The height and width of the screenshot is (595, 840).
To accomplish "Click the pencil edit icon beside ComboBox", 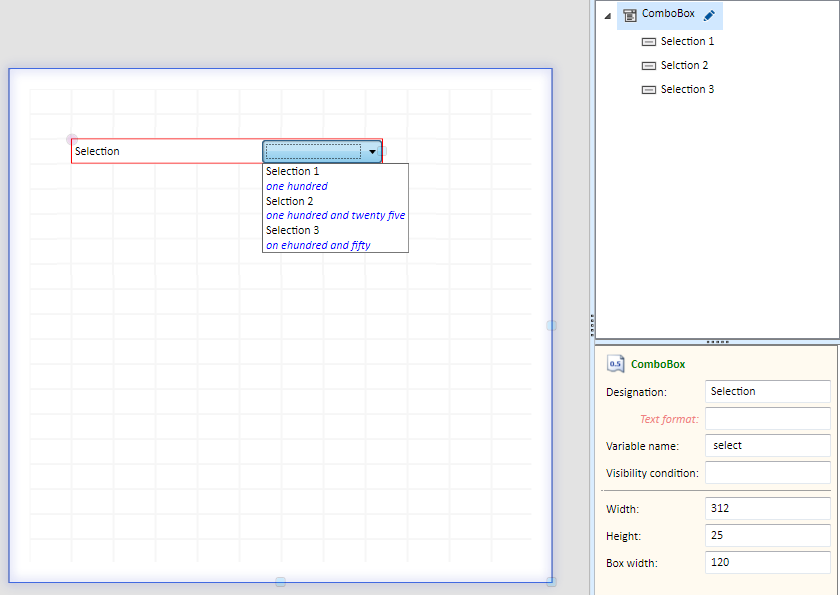I will point(709,15).
